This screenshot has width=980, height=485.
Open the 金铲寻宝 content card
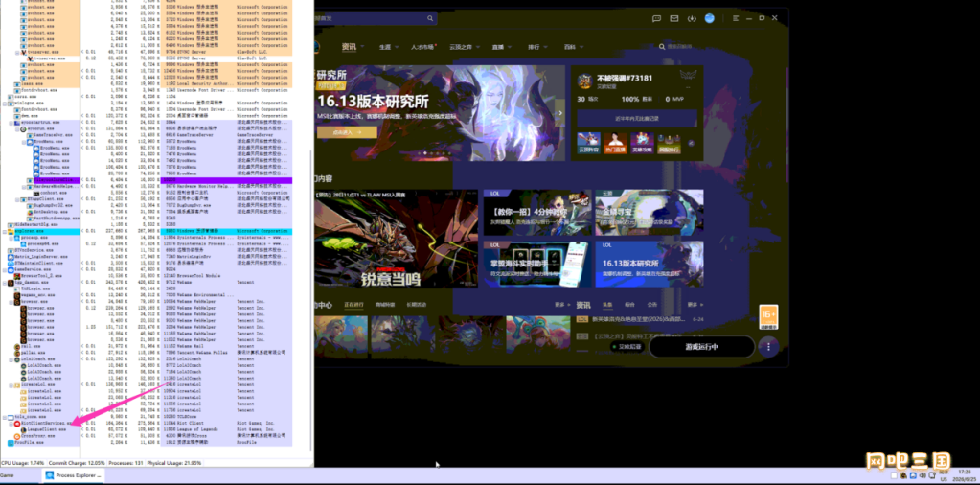coord(650,213)
